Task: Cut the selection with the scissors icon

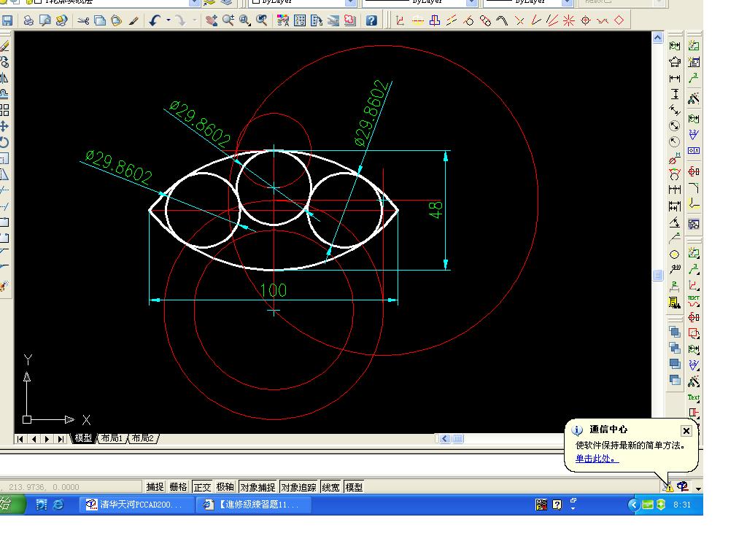Action: click(83, 20)
